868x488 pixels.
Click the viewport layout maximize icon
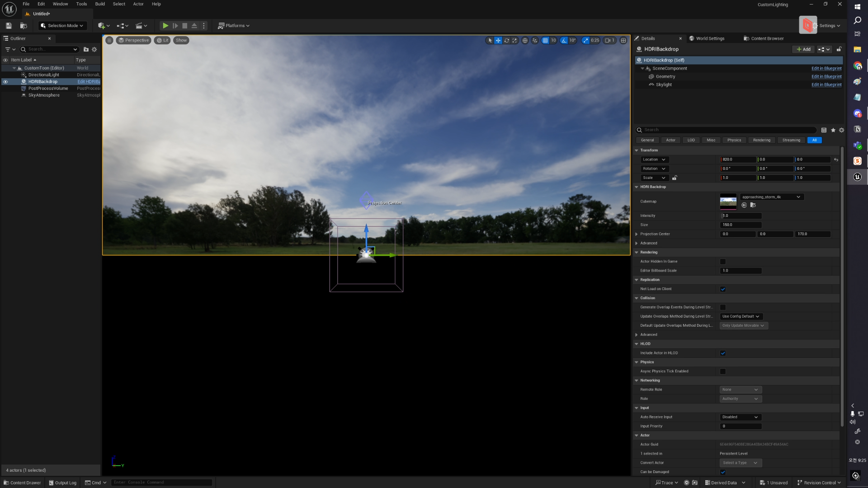(x=623, y=40)
